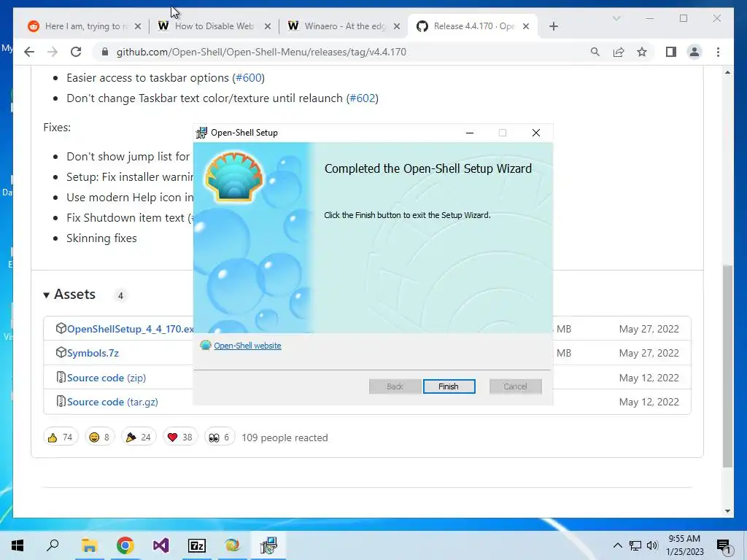Viewport: 747px width, 560px height.
Task: Open a new browser tab
Action: pos(553,26)
